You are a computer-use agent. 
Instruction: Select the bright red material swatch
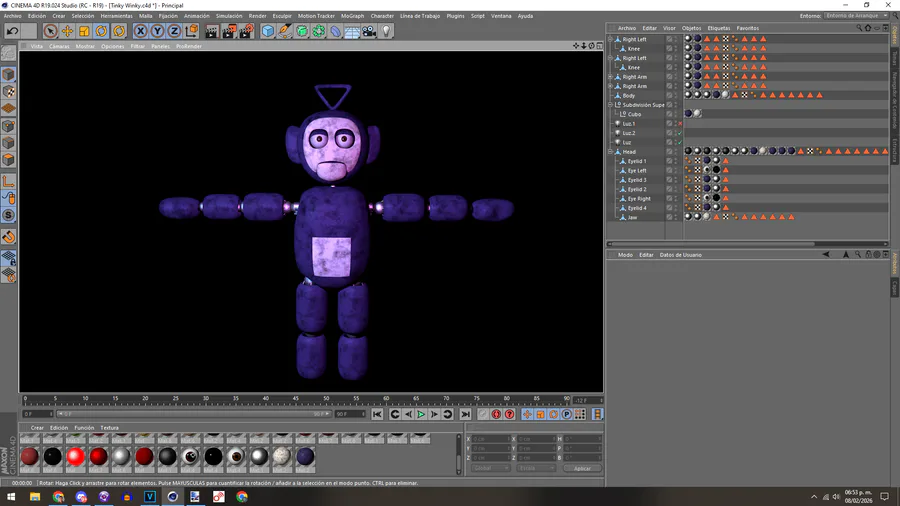pyautogui.click(x=75, y=457)
